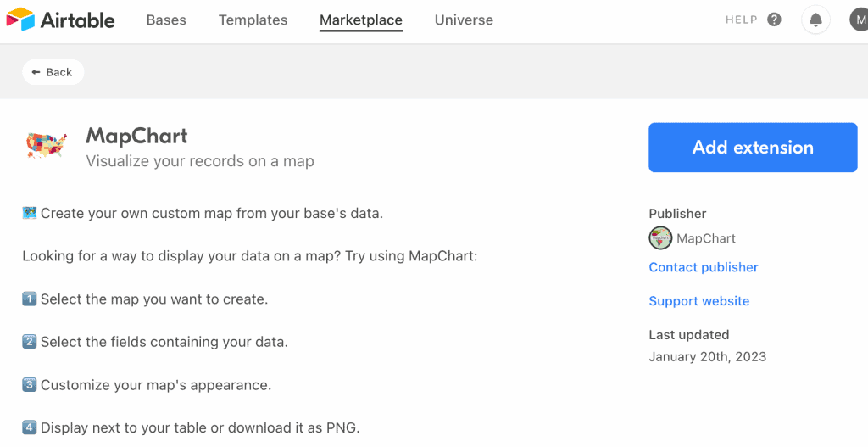The image size is (868, 447).
Task: Click the number three step emoji
Action: (x=30, y=385)
